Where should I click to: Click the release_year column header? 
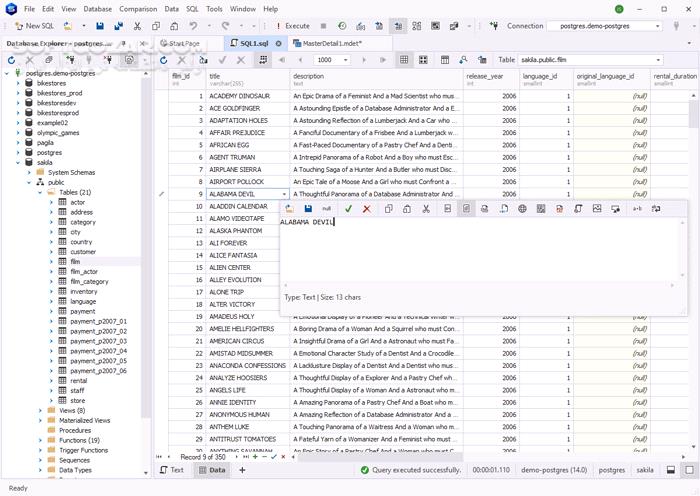491,79
